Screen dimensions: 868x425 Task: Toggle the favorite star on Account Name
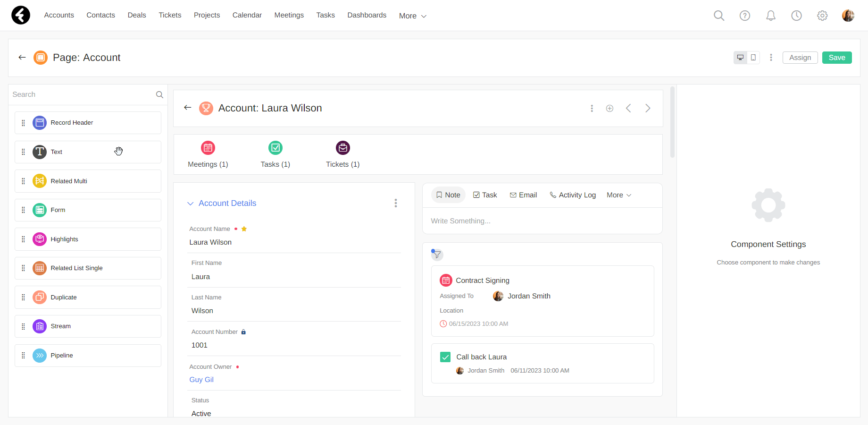244,229
